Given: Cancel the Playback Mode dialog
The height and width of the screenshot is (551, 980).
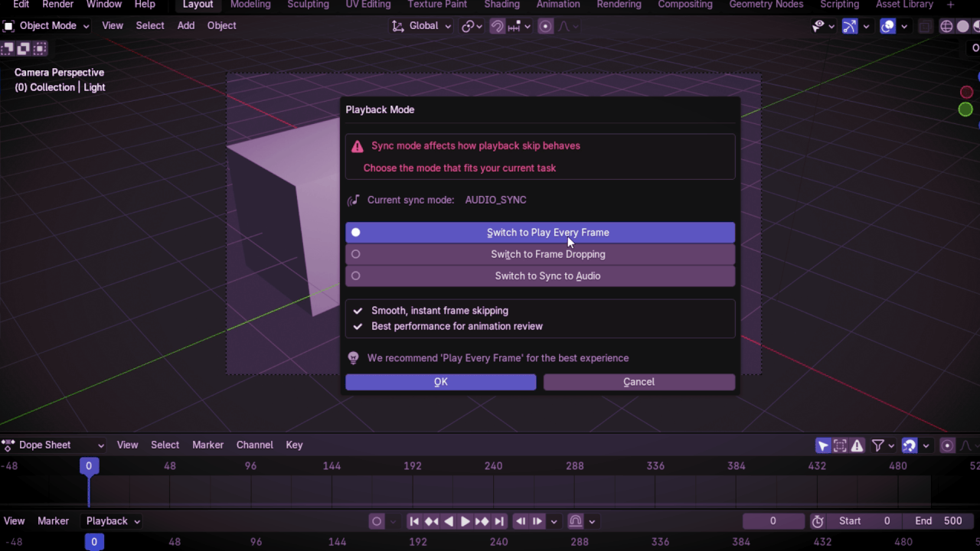Looking at the screenshot, I should click(x=639, y=382).
